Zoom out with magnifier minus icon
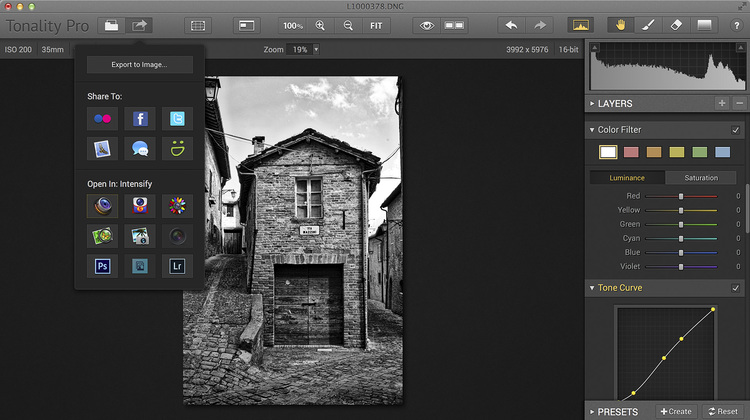 pos(348,25)
